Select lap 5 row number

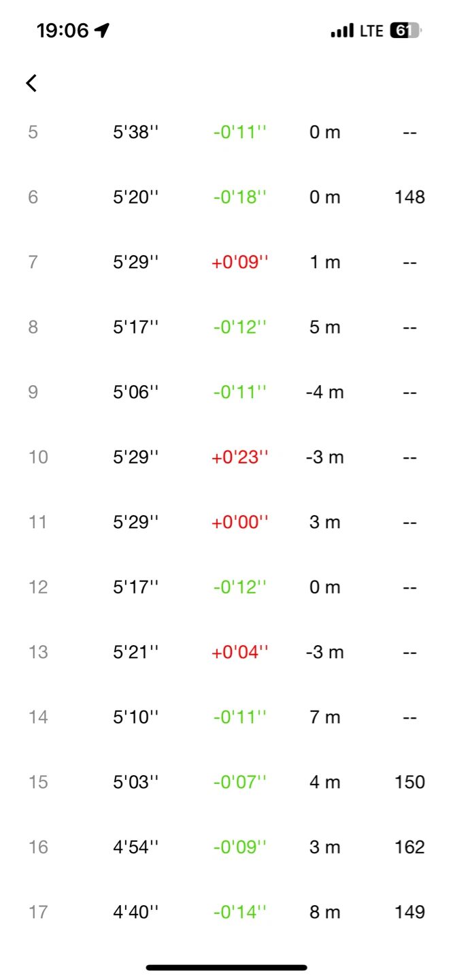pyautogui.click(x=33, y=132)
